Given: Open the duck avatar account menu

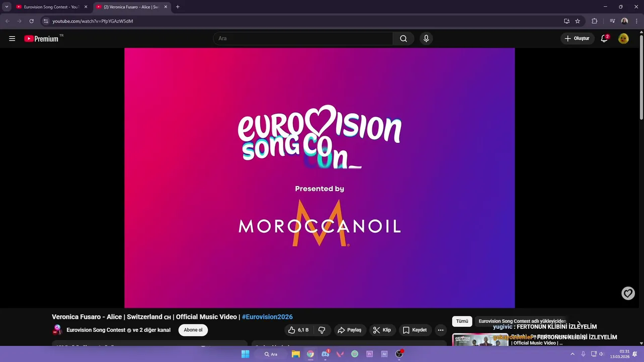Looking at the screenshot, I should (x=623, y=39).
